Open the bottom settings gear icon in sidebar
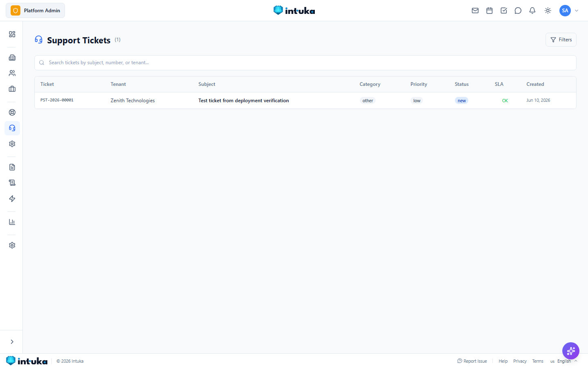The width and height of the screenshot is (588, 368). (12, 245)
